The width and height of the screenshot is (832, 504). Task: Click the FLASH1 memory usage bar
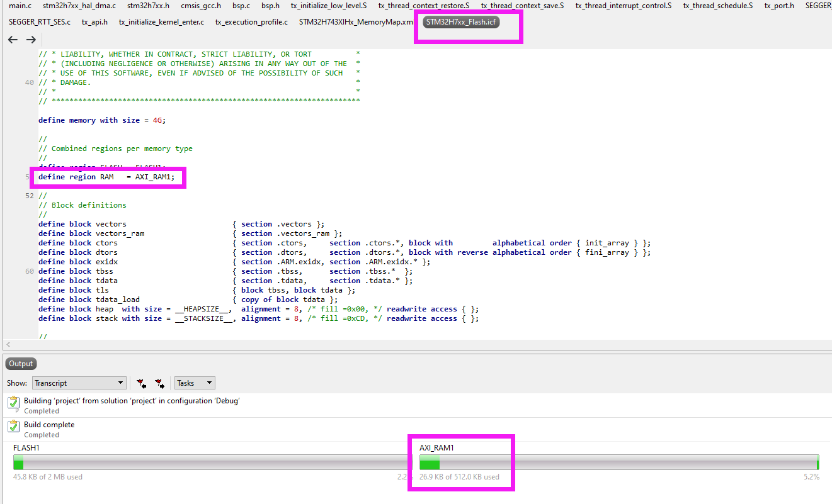point(213,462)
